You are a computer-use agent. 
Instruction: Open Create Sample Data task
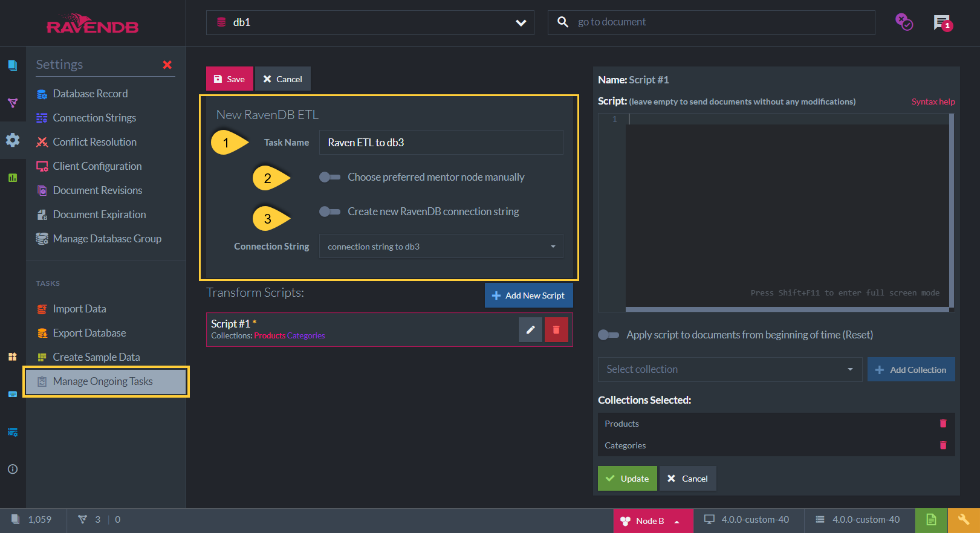click(x=96, y=357)
